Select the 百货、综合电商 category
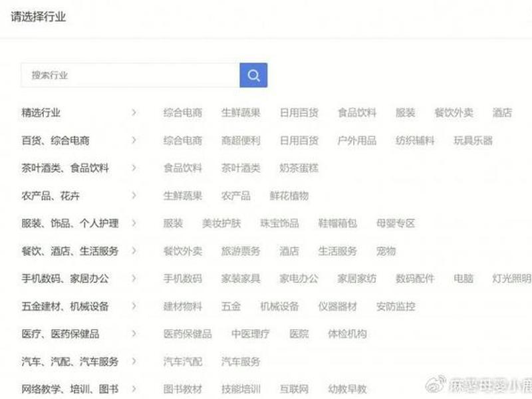 click(55, 140)
